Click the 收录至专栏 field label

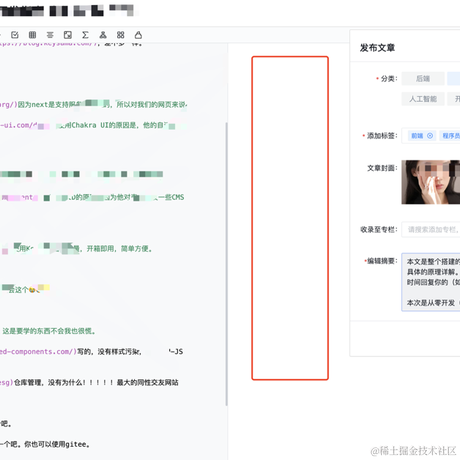379,229
